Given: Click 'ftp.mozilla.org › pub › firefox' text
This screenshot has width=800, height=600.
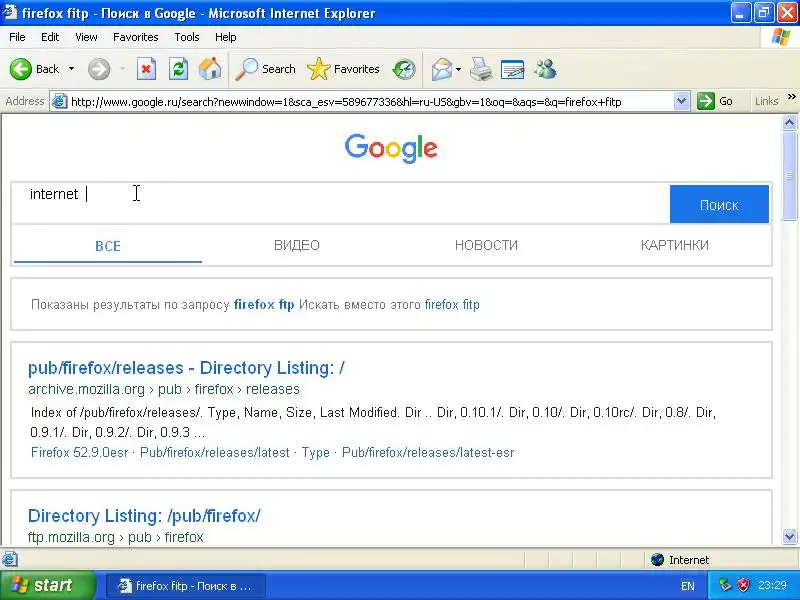Looking at the screenshot, I should pyautogui.click(x=116, y=537).
